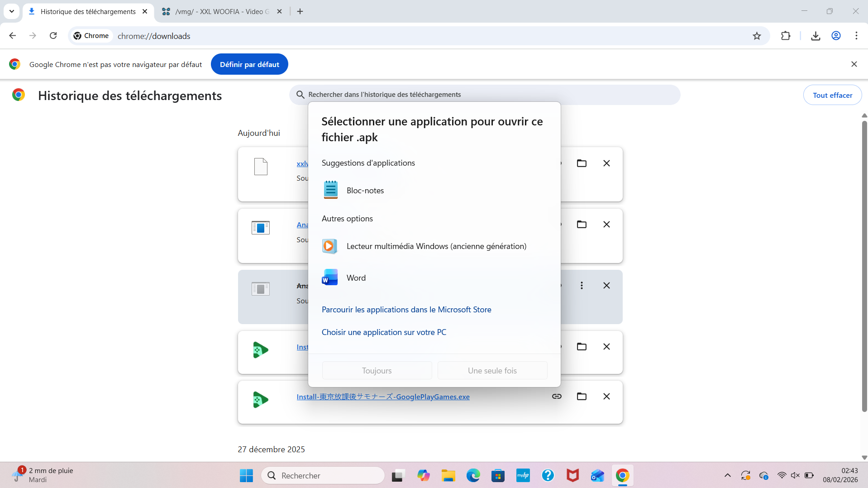Open Outlook from the taskbar
This screenshot has height=488, width=868.
tap(597, 475)
